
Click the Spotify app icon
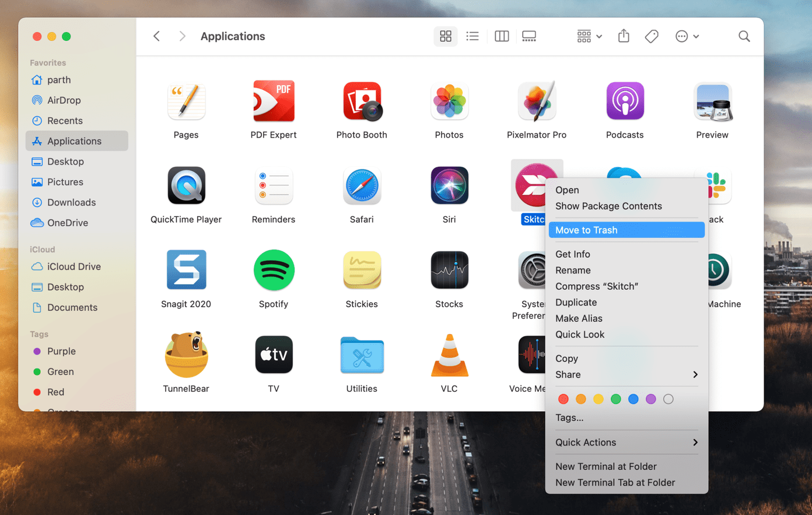tap(274, 270)
